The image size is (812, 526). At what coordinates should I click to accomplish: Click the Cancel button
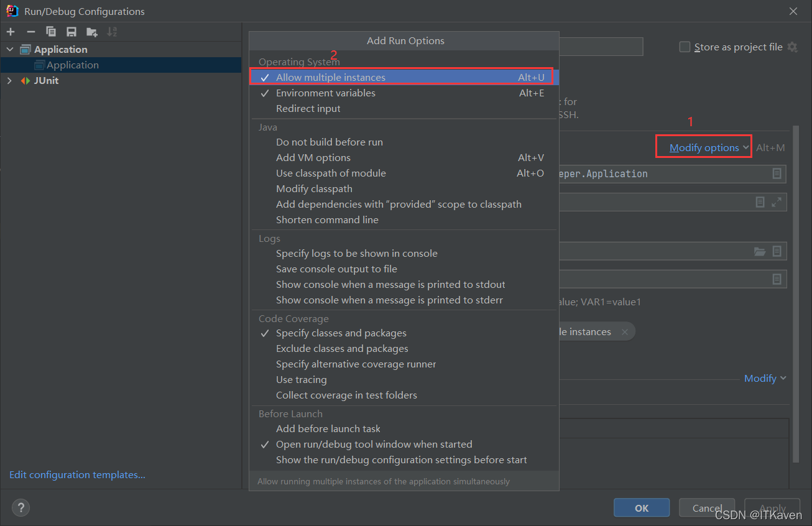pyautogui.click(x=707, y=508)
